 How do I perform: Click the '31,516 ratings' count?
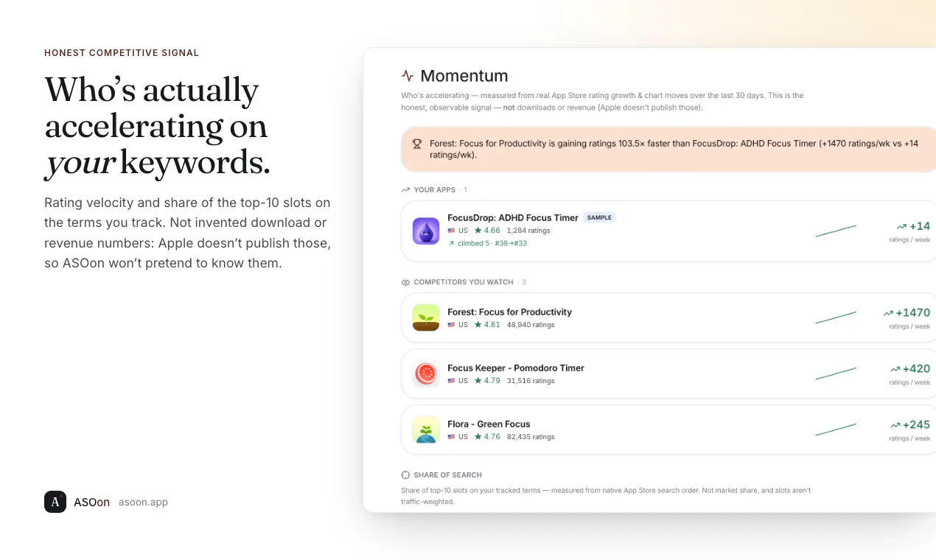click(531, 381)
